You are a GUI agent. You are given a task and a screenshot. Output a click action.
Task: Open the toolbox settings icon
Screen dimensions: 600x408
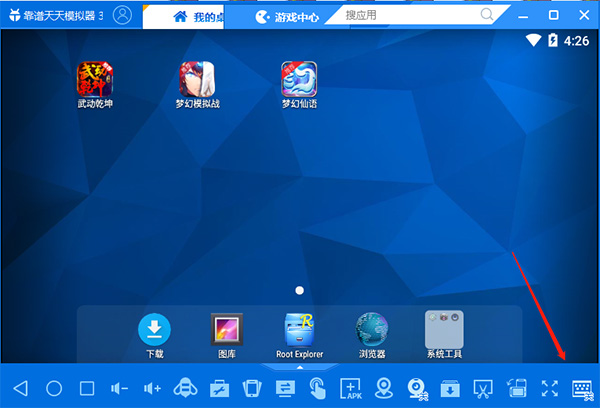219,388
